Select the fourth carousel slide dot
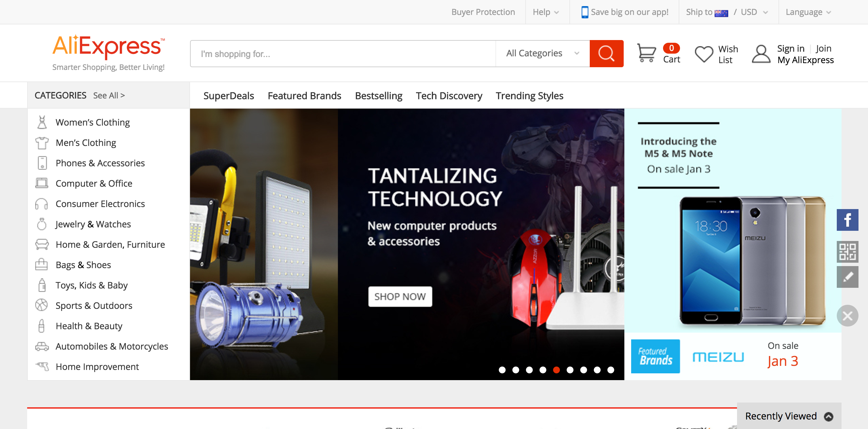The image size is (868, 429). tap(543, 370)
